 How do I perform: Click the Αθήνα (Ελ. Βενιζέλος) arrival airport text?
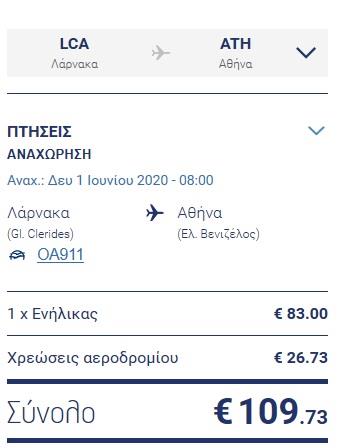[x=219, y=223]
